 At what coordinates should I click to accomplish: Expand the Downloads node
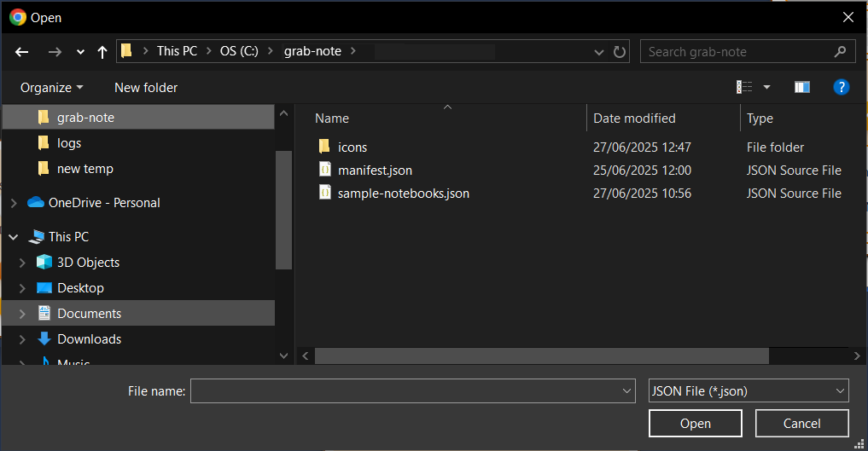22,339
